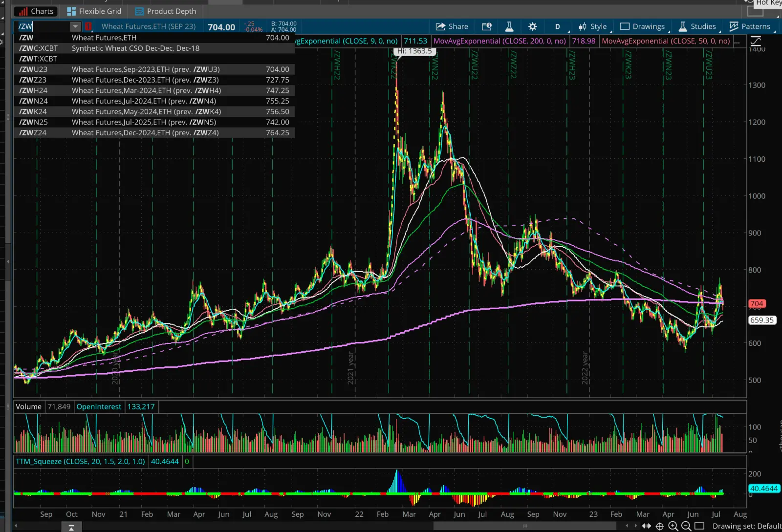The image size is (782, 532).
Task: Select the crosshair pointer icon
Action: 660,526
